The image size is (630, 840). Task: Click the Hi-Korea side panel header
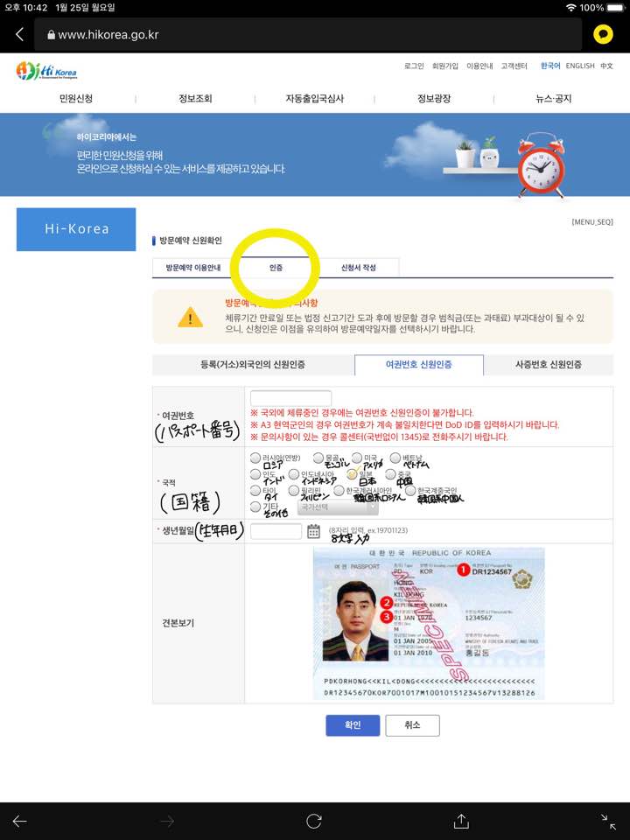(x=76, y=229)
